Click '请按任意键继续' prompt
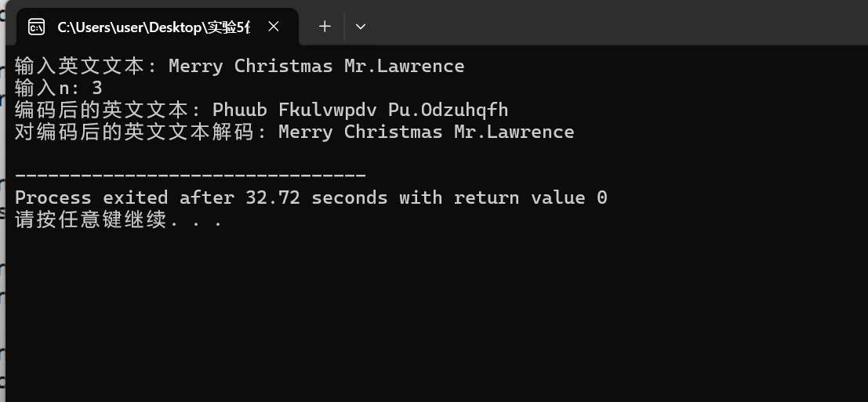 [91, 219]
